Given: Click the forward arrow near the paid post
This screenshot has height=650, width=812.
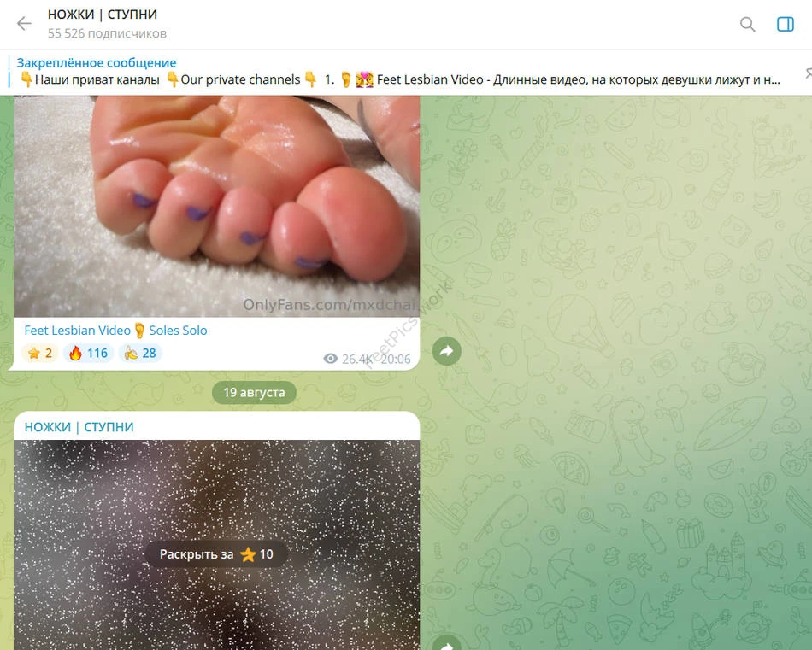Looking at the screenshot, I should point(446,643).
